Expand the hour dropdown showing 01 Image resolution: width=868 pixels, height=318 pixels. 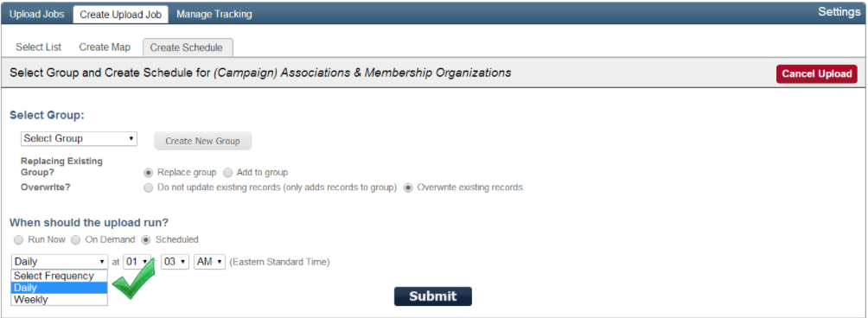[x=137, y=262]
